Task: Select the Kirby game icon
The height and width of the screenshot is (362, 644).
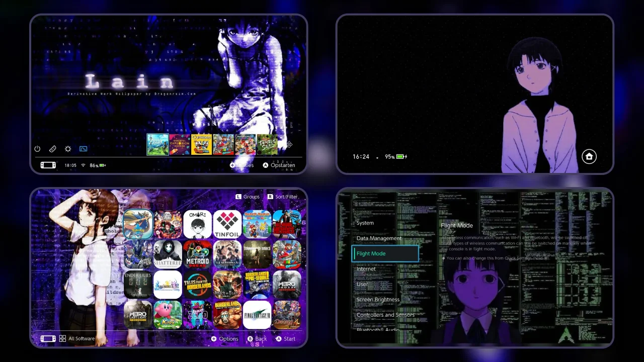Action: [168, 315]
